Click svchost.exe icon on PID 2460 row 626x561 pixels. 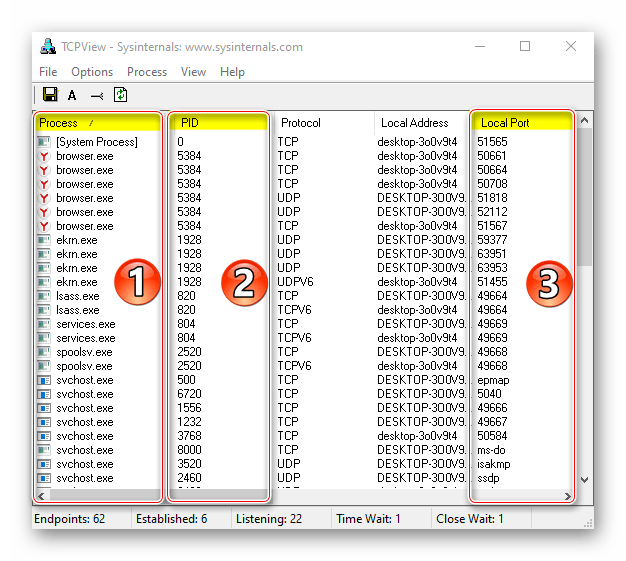coord(44,478)
